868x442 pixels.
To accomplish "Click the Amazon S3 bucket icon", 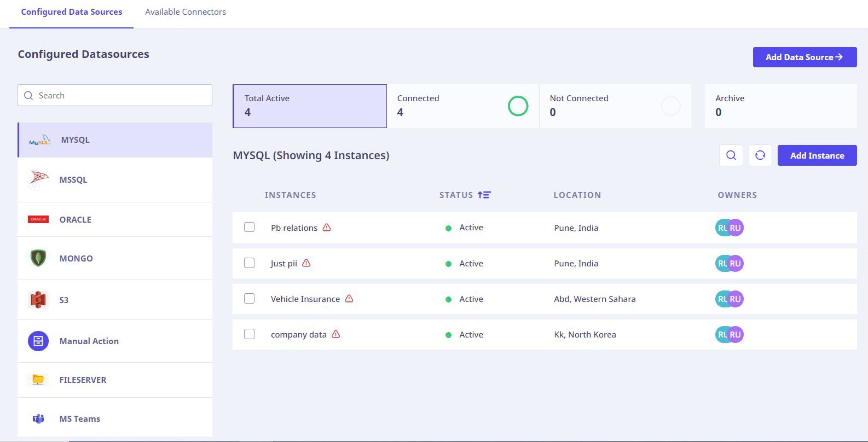I will click(x=38, y=300).
